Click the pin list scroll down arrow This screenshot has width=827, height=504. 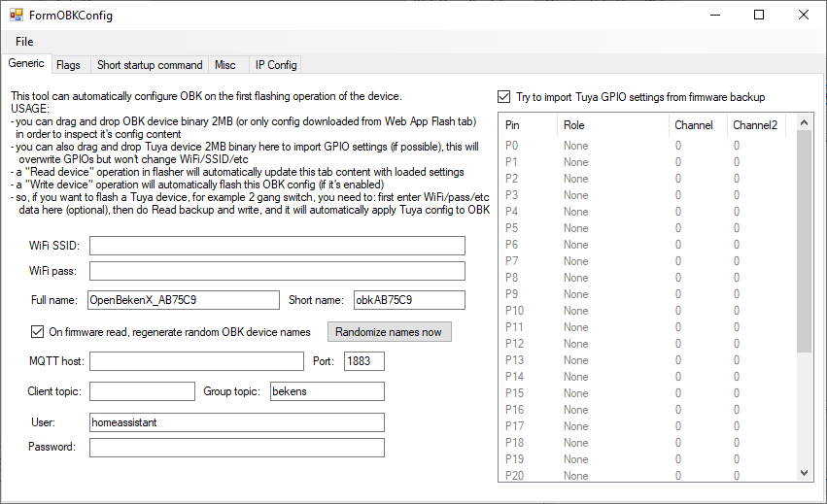[x=804, y=473]
